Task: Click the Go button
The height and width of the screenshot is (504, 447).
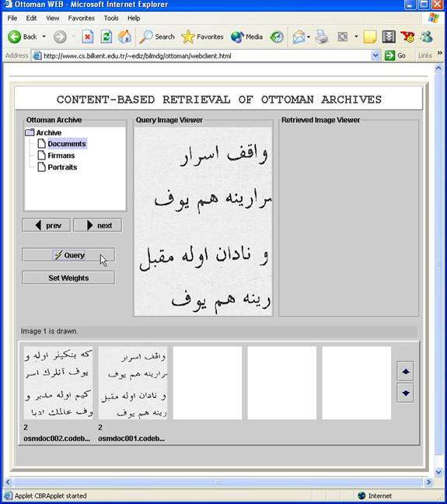Action: pyautogui.click(x=395, y=55)
